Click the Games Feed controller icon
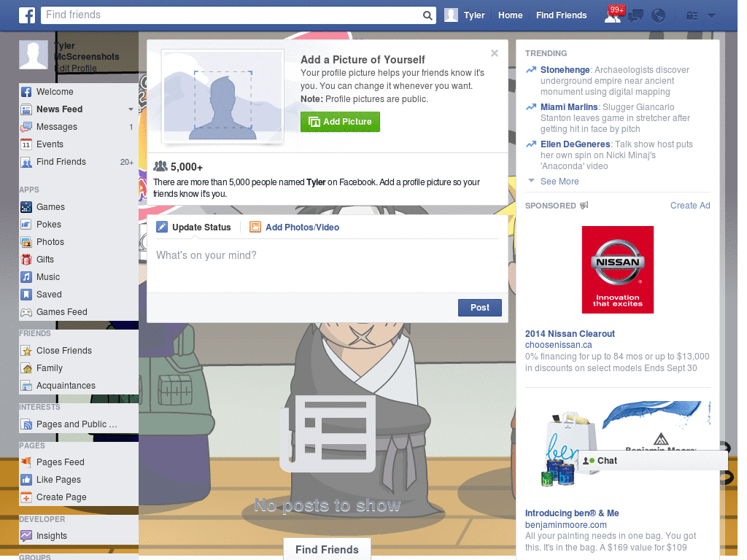The image size is (747, 560). pos(26,312)
